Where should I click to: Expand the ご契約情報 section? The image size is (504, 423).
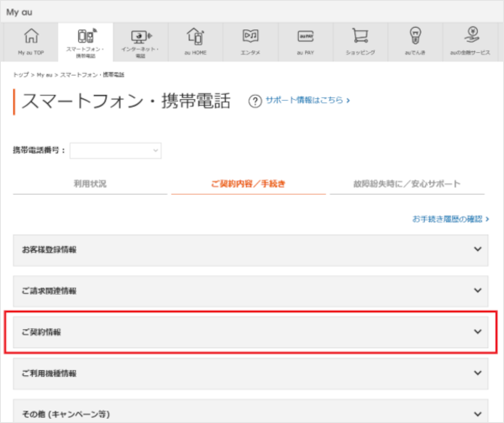pos(251,332)
